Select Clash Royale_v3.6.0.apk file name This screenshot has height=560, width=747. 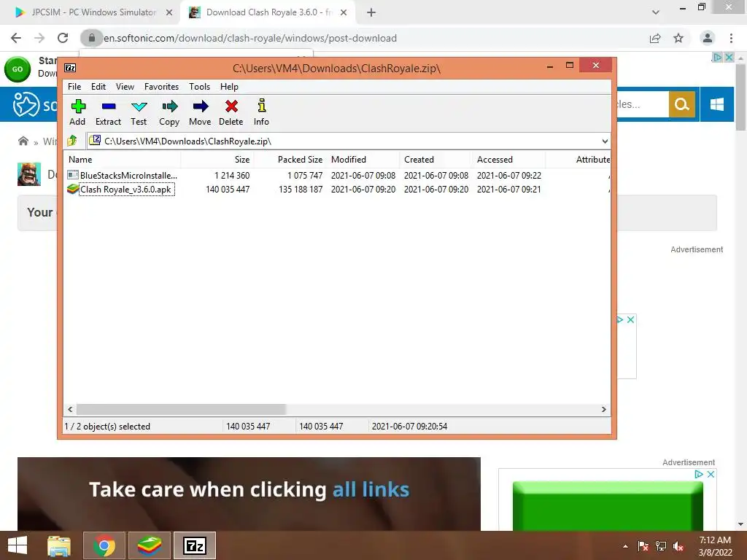125,190
